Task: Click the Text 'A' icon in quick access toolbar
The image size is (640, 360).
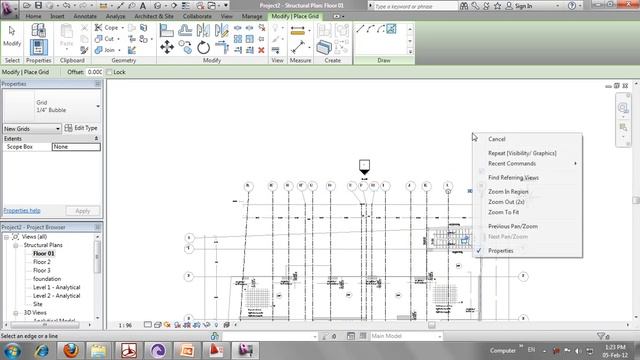Action: click(x=143, y=6)
